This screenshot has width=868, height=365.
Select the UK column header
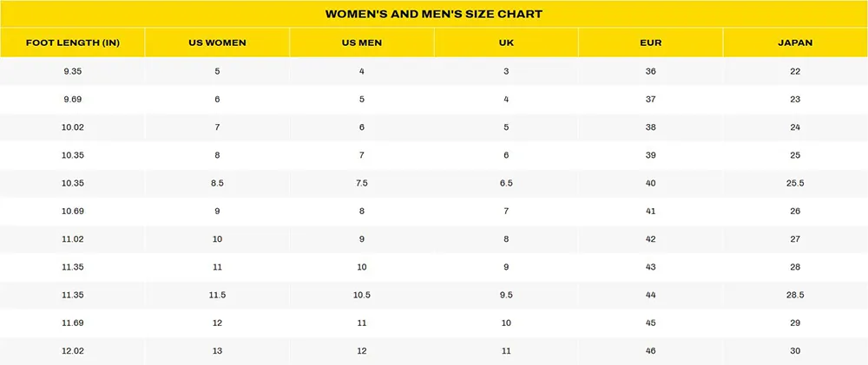506,42
